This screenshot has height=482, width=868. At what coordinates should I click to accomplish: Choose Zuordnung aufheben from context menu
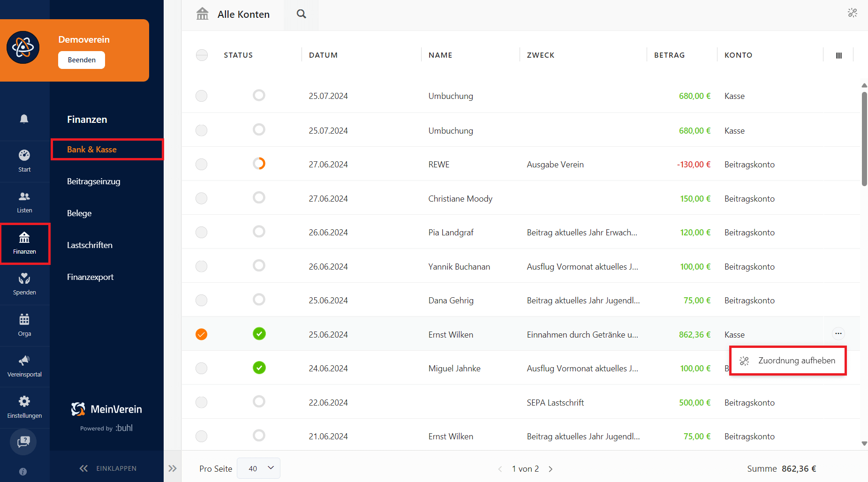tap(788, 361)
